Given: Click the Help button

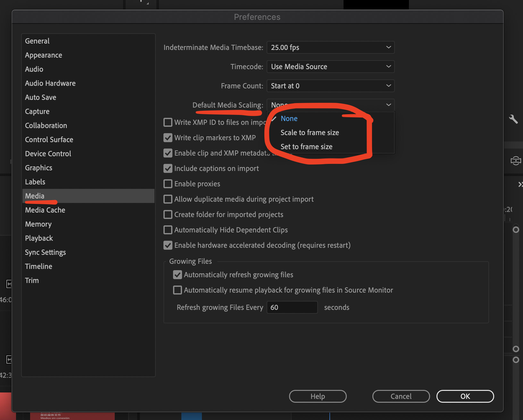Looking at the screenshot, I should click(318, 396).
